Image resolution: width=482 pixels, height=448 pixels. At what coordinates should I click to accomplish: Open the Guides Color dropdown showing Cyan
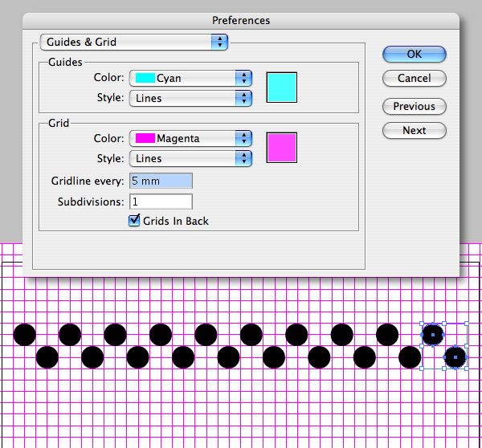point(190,78)
